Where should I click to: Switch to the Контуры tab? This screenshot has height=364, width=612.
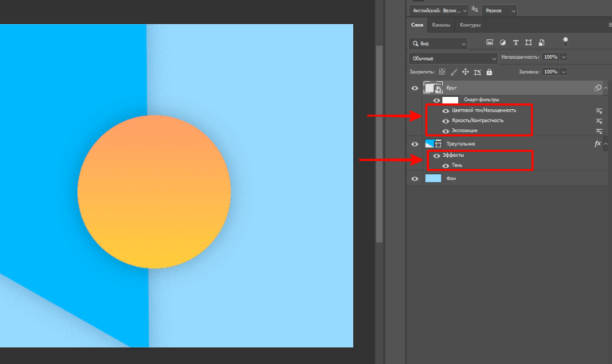tap(470, 25)
